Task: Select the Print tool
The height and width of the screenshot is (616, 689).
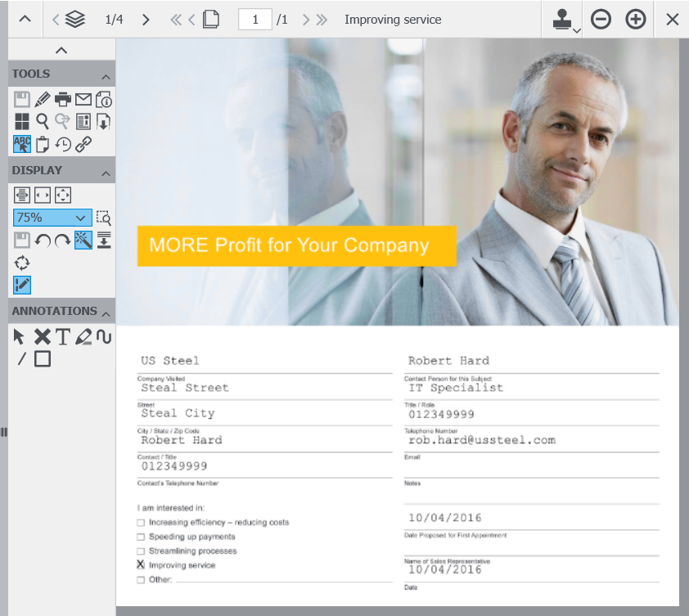Action: 63,99
